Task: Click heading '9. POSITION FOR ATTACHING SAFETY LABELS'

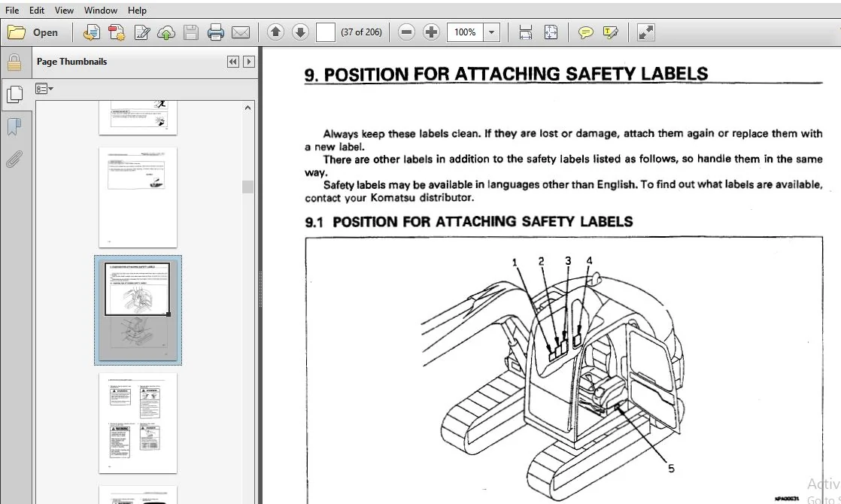Action: click(x=506, y=74)
